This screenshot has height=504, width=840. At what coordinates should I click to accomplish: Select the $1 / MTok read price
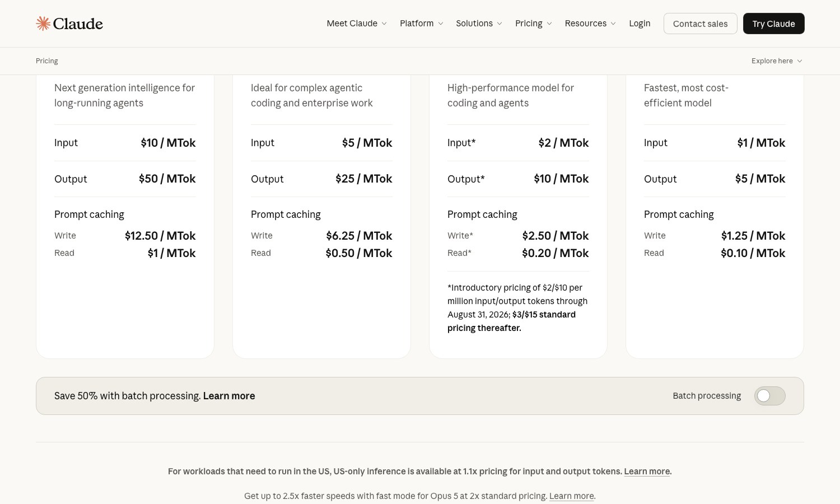[x=171, y=253]
